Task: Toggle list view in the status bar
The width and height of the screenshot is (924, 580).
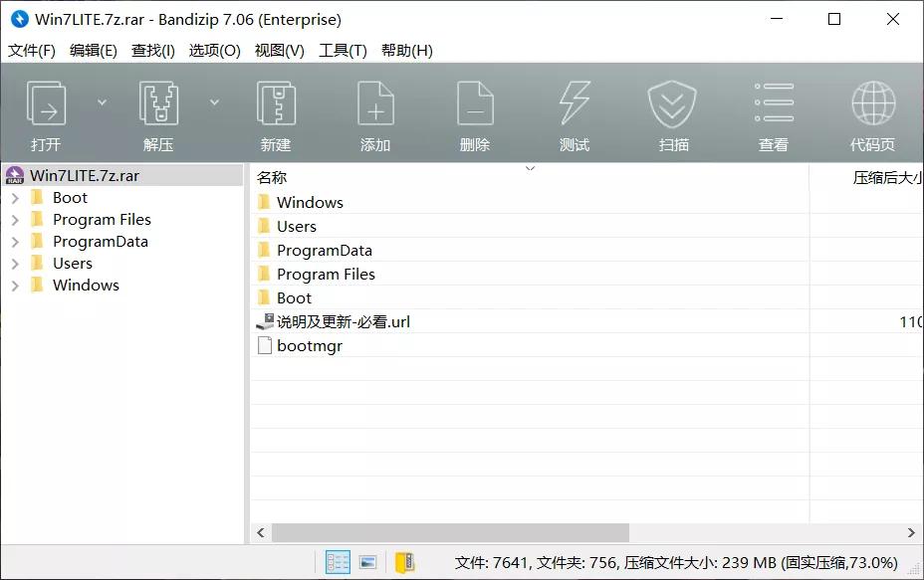Action: tap(337, 562)
